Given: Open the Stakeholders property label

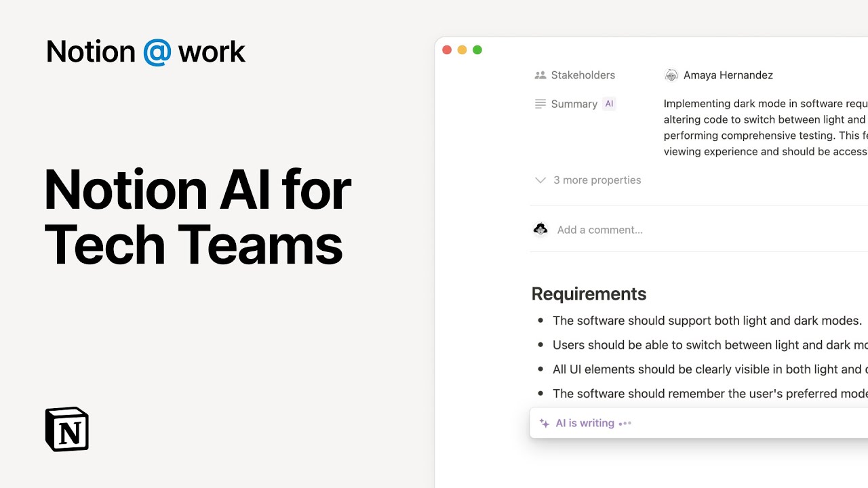Looking at the screenshot, I should point(583,75).
